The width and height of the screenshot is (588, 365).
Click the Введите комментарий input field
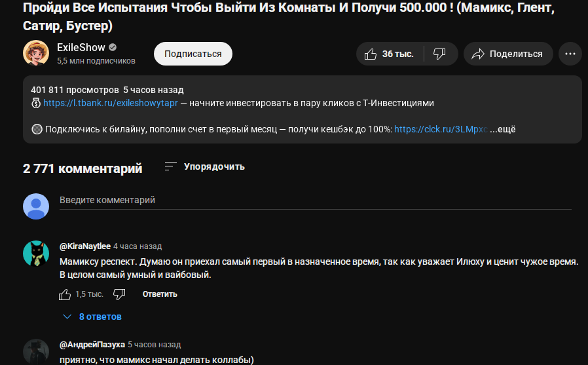[316, 201]
